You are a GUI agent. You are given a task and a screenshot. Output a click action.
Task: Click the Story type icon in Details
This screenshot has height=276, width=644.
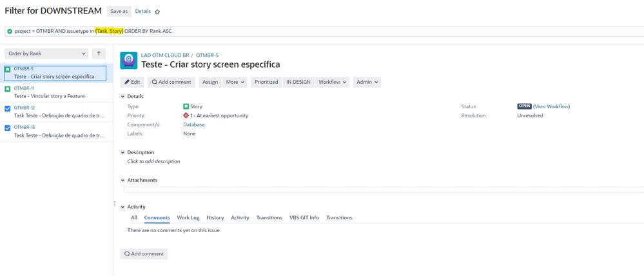186,106
